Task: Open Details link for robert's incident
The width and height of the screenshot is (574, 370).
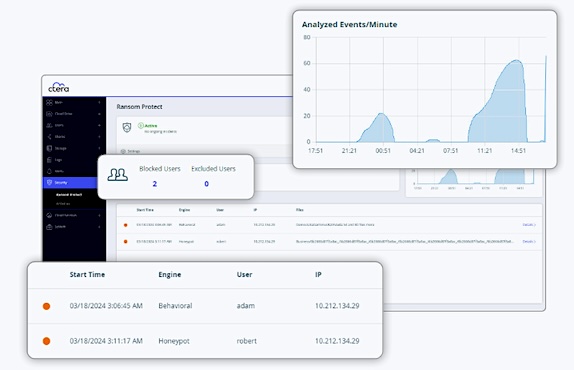Action: click(x=529, y=242)
